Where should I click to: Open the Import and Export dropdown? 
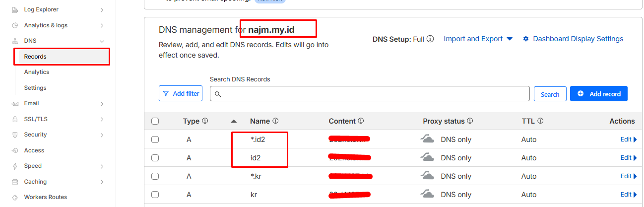[x=478, y=39]
